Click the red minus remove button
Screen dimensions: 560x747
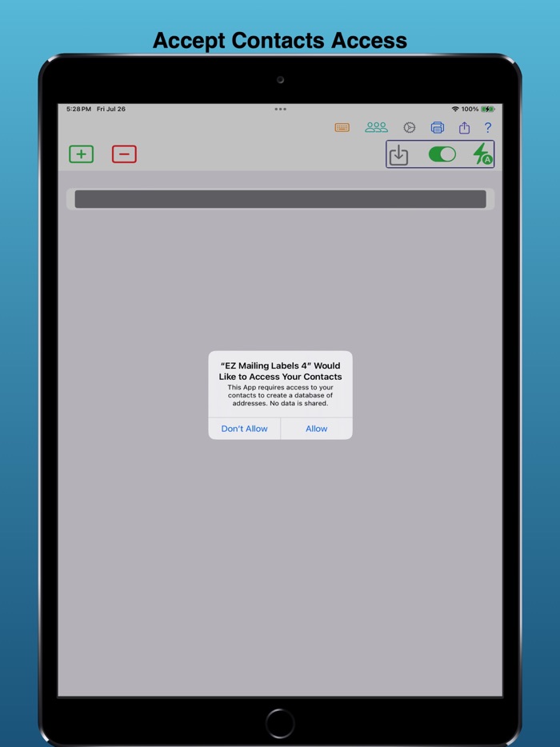click(124, 154)
